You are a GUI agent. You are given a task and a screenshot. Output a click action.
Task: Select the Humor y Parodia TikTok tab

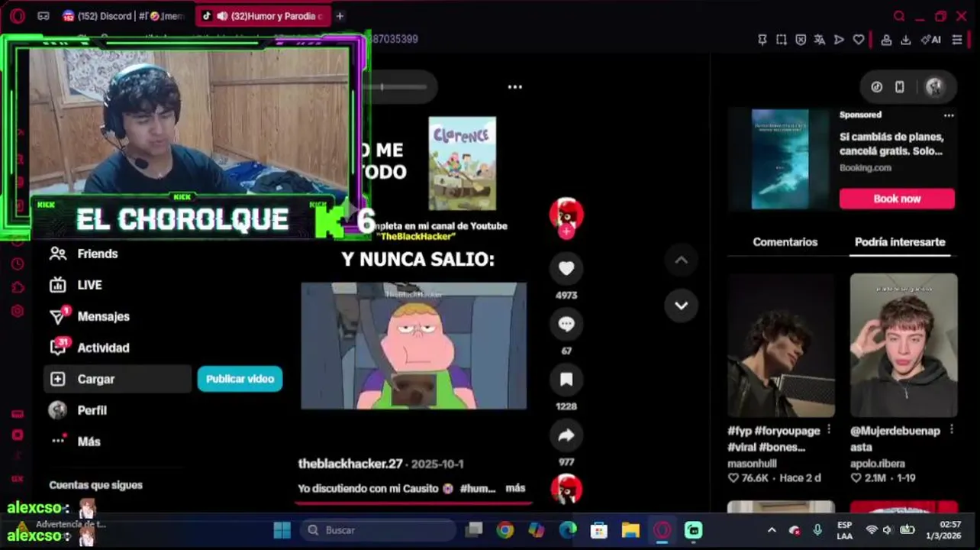(262, 16)
